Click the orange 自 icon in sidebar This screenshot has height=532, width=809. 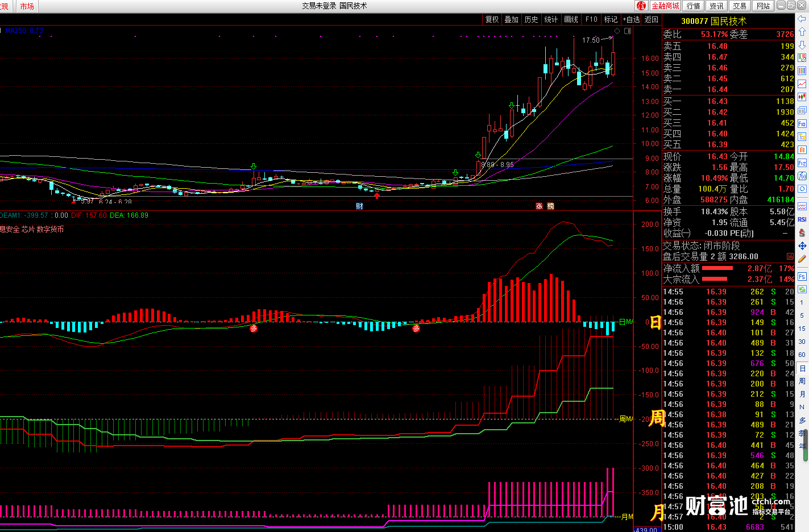click(x=802, y=149)
